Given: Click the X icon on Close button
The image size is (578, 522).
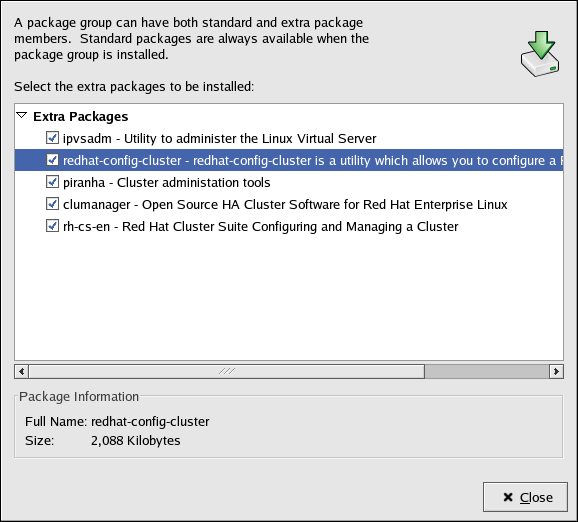Looking at the screenshot, I should [508, 497].
